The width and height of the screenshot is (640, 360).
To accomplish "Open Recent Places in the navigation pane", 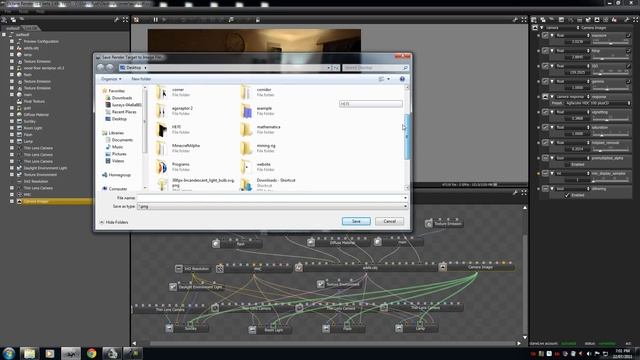I will tap(124, 112).
